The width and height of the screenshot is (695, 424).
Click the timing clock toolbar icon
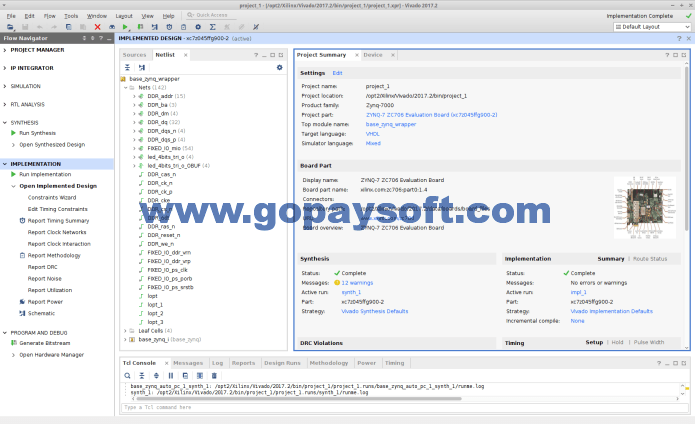[169, 27]
